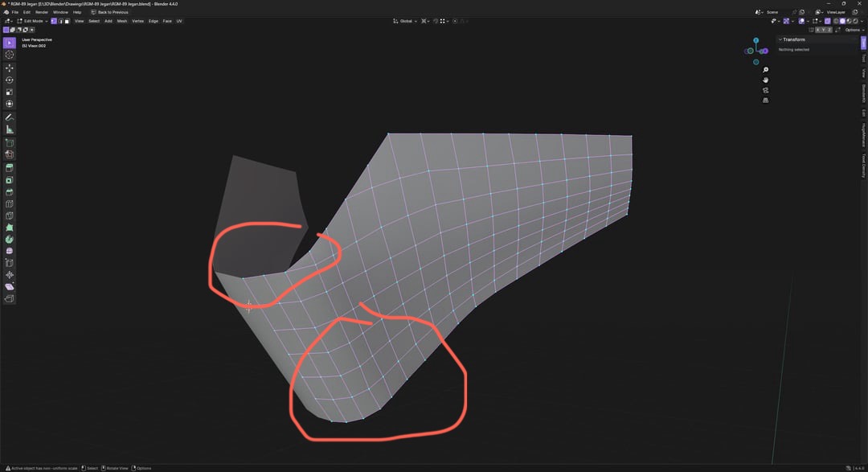868x472 pixels.
Task: Open the File menu
Action: (x=15, y=12)
